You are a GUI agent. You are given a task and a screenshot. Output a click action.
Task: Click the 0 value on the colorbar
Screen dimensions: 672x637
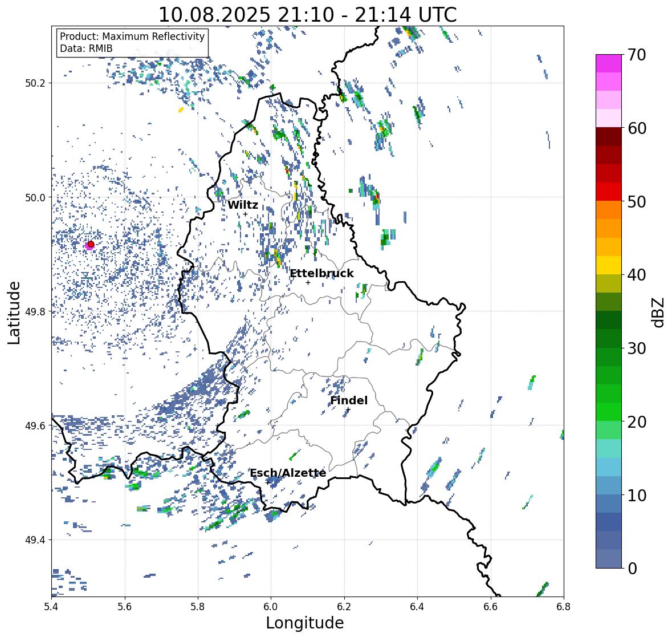click(632, 569)
